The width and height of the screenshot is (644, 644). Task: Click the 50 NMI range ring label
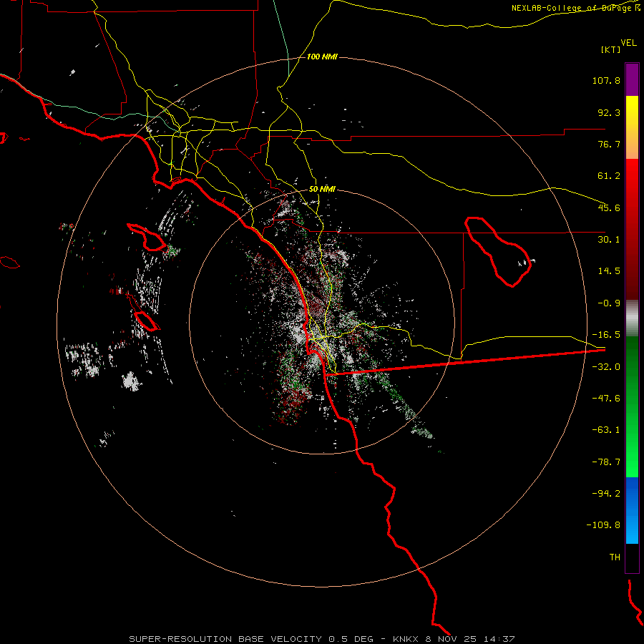coord(322,189)
